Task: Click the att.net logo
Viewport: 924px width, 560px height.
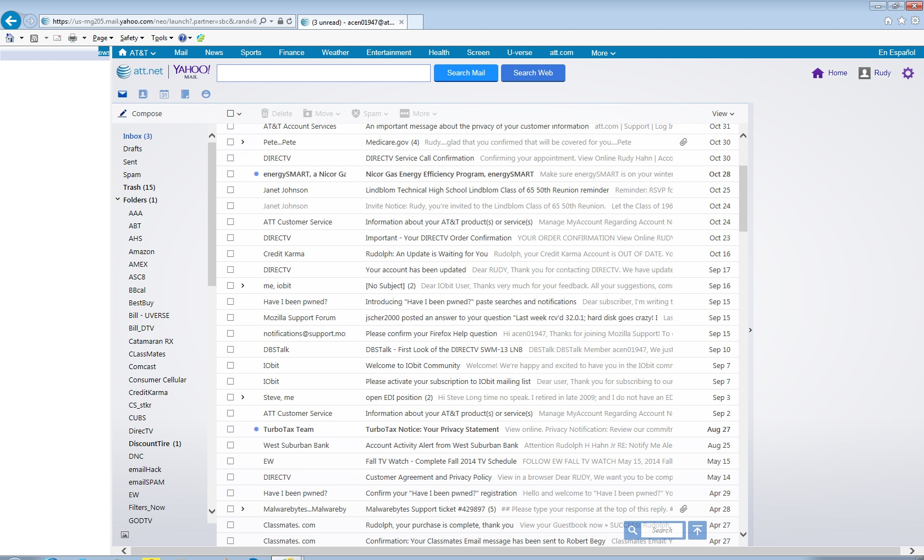Action: [140, 72]
